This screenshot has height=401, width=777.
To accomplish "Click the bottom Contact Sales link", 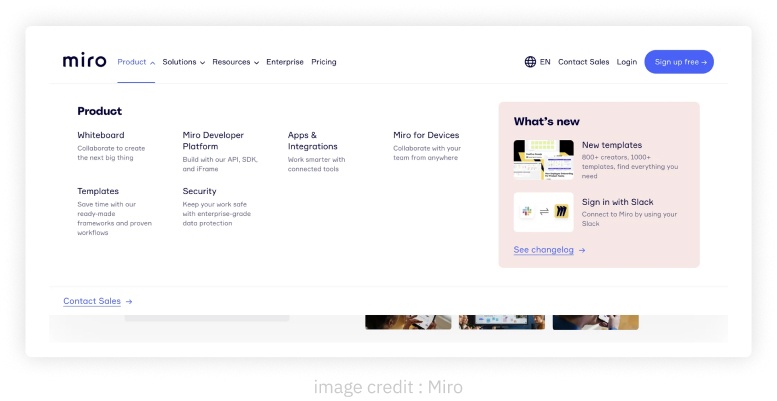I will [x=92, y=301].
